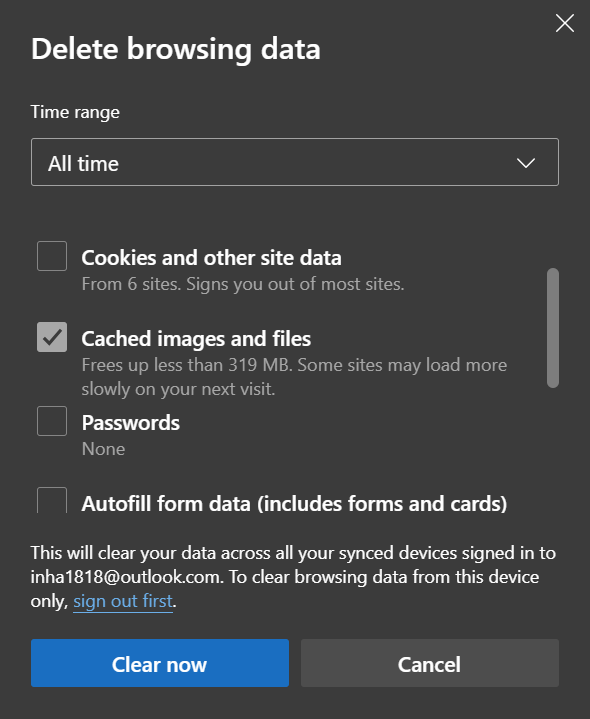Select 'All time' combo box text
The height and width of the screenshot is (719, 590).
click(x=83, y=164)
